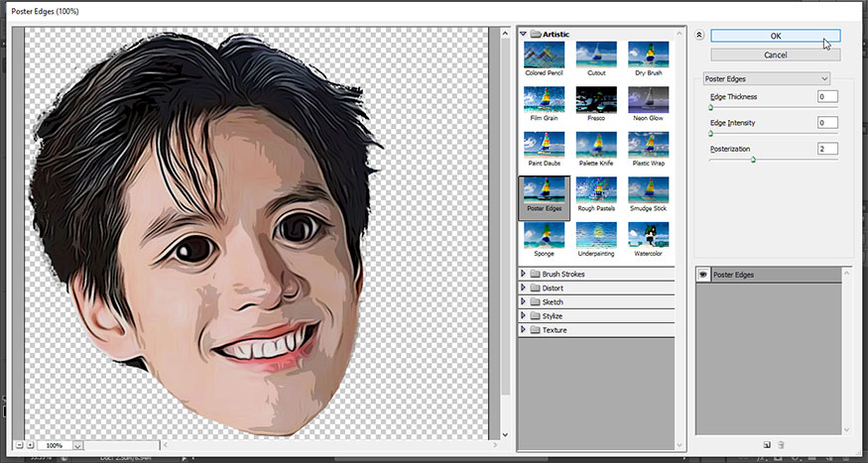The height and width of the screenshot is (463, 868).
Task: Create a new effect layer
Action: tap(766, 445)
